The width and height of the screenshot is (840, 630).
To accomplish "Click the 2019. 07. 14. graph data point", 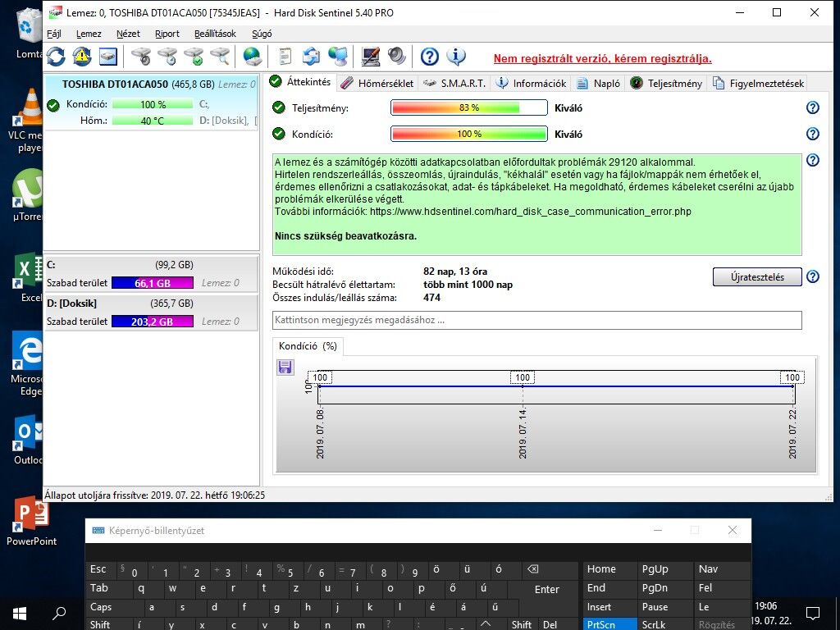I will (523, 386).
